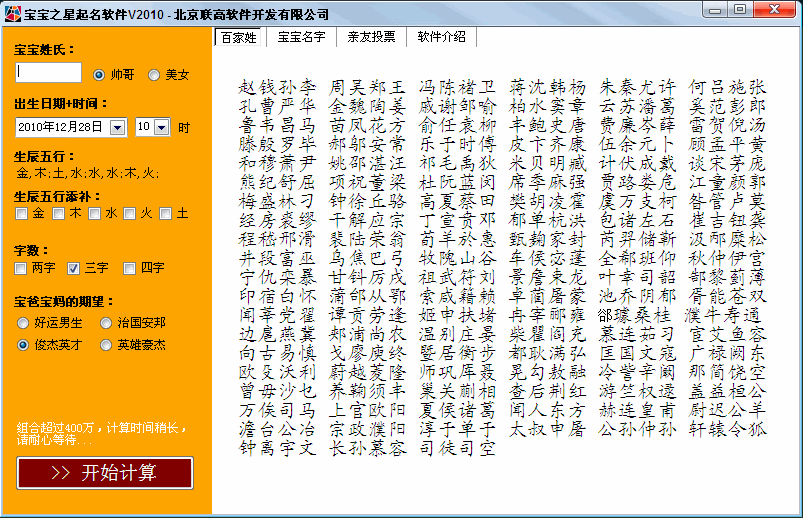Maximize the application window
The image size is (803, 518).
point(739,10)
